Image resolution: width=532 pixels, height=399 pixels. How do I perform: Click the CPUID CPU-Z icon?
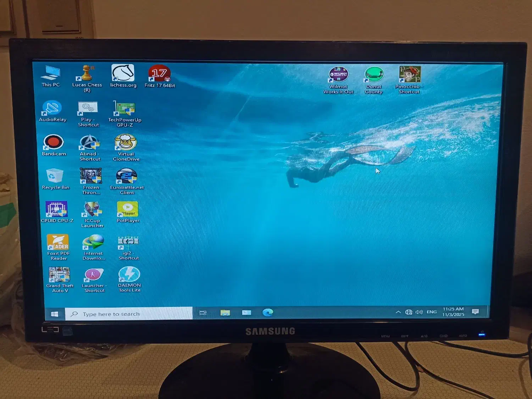pos(56,209)
